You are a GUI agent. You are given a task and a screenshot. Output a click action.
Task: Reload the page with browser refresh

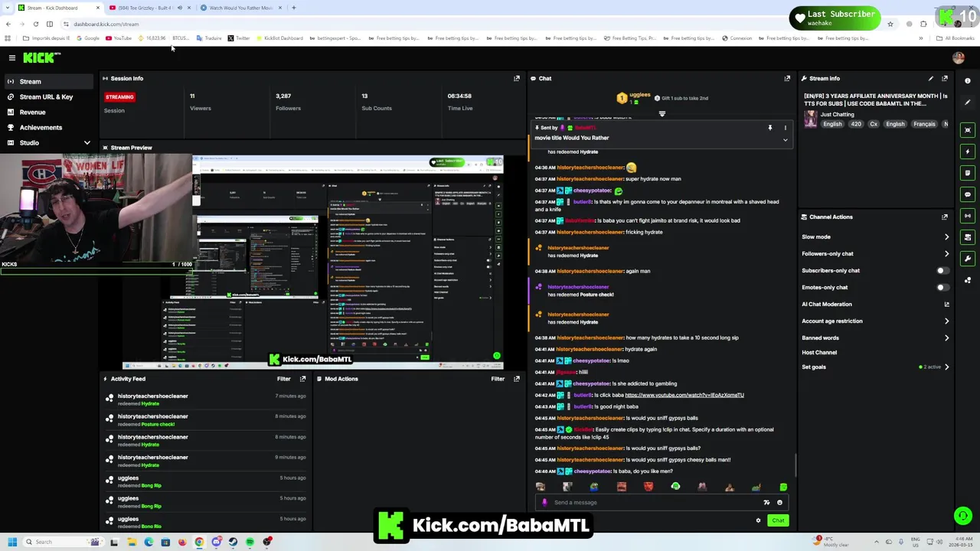[x=36, y=24]
